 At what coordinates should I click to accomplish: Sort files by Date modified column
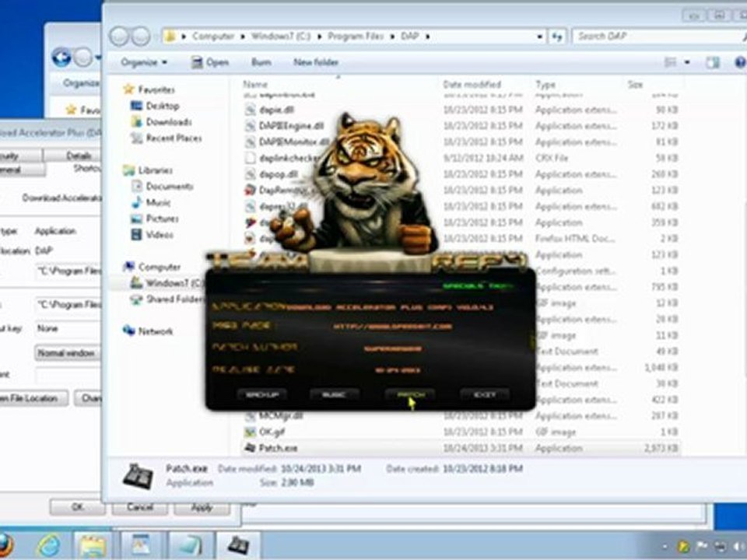472,84
